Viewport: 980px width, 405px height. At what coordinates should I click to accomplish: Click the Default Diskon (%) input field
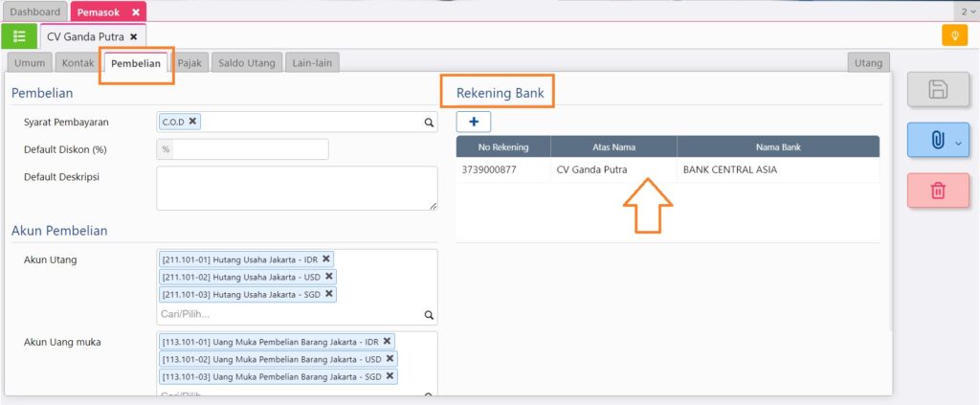click(x=249, y=149)
